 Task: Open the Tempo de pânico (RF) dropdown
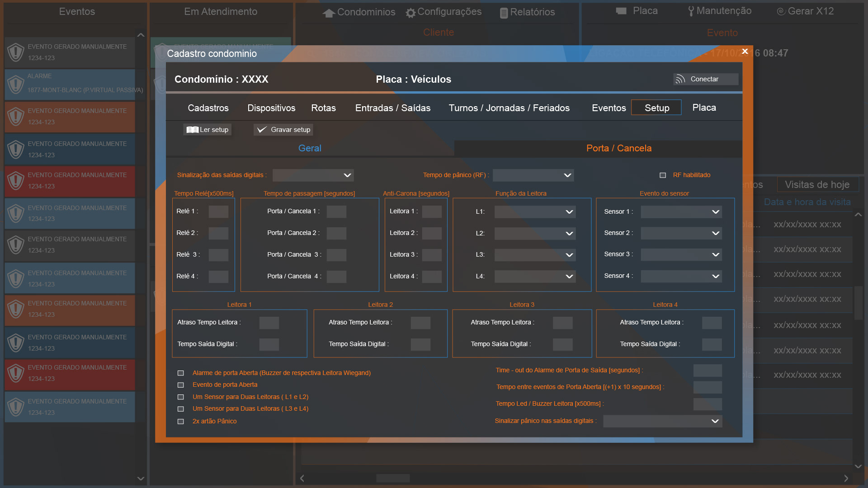pos(533,175)
